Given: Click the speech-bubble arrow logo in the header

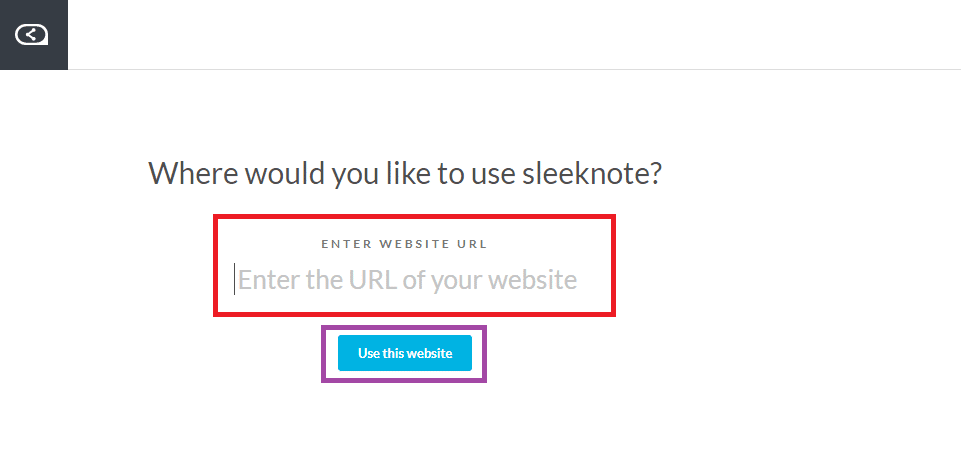Looking at the screenshot, I should tap(31, 35).
